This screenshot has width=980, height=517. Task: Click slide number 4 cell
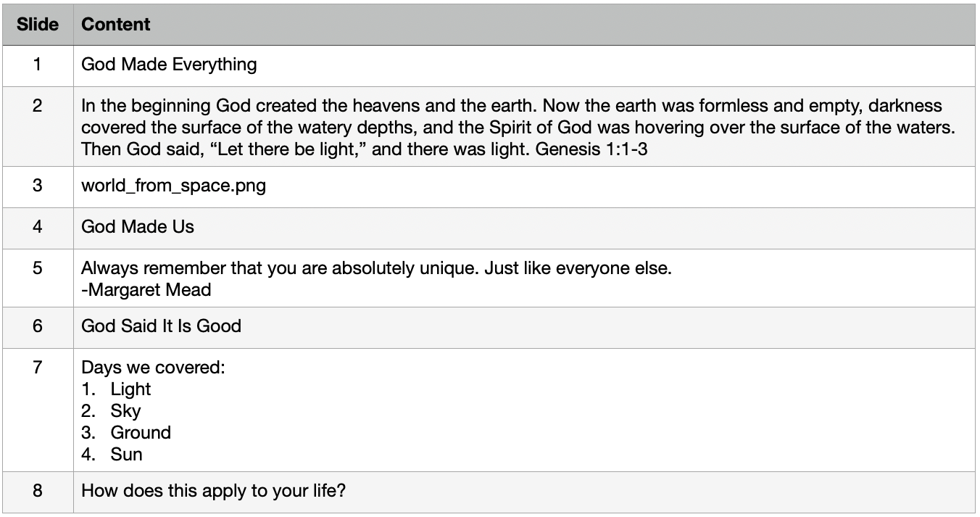pyautogui.click(x=38, y=228)
